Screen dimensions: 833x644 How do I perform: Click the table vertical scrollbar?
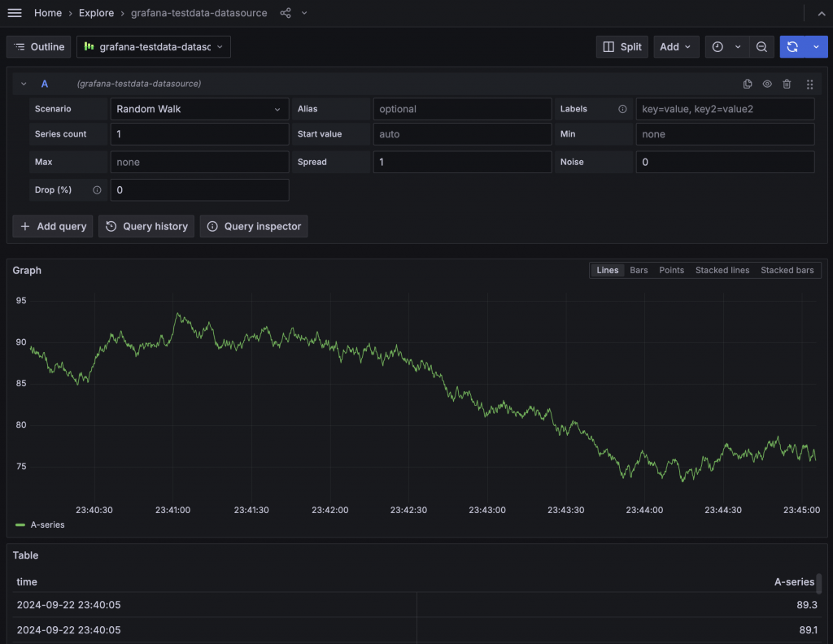(x=818, y=583)
